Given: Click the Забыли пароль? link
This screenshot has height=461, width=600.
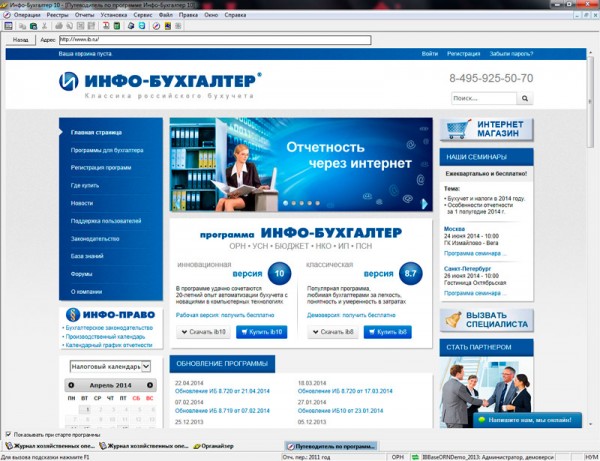Looking at the screenshot, I should (x=511, y=54).
